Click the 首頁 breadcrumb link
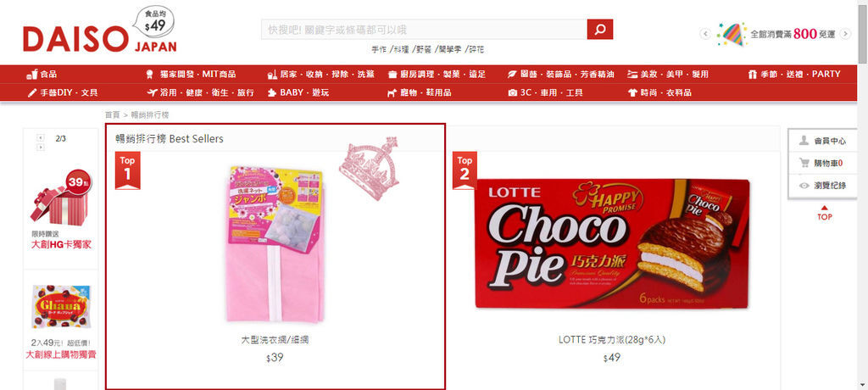The width and height of the screenshot is (868, 390). [113, 114]
